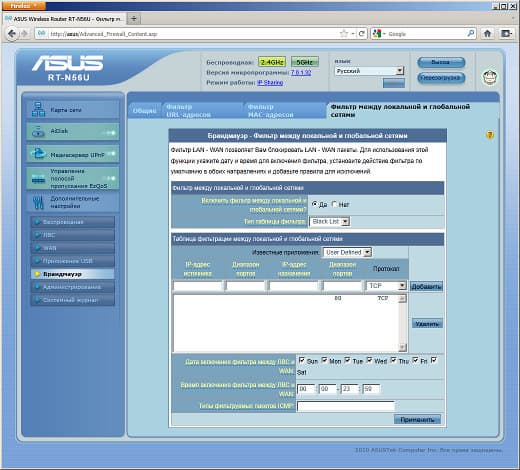Click the browser forward arrow icon
The image size is (520, 470).
(24, 34)
